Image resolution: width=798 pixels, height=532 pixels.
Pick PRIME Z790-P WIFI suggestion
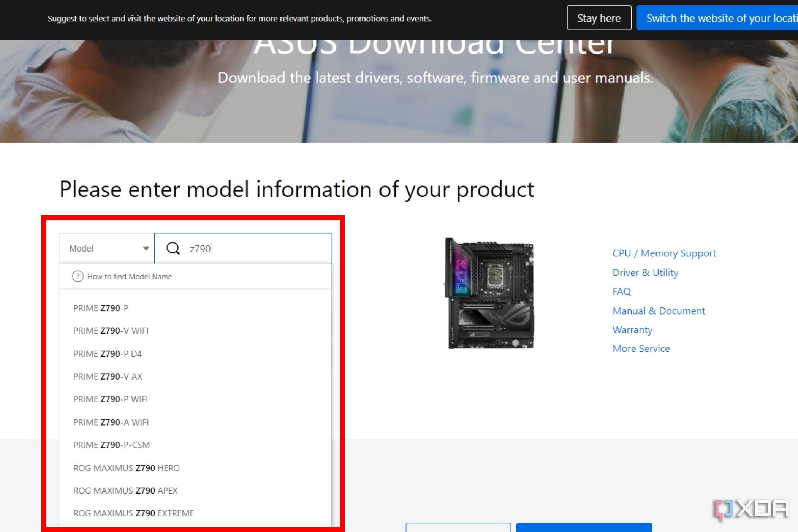tap(110, 399)
